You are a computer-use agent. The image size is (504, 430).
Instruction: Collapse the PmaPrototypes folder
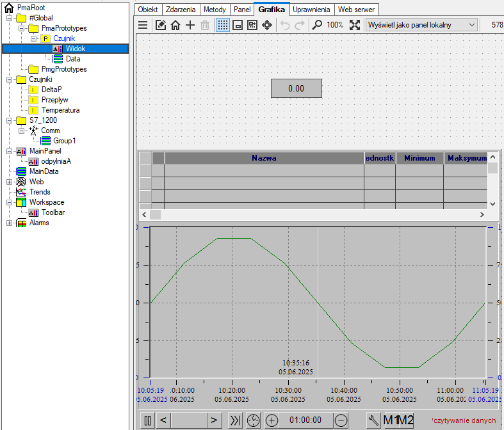tap(22, 28)
